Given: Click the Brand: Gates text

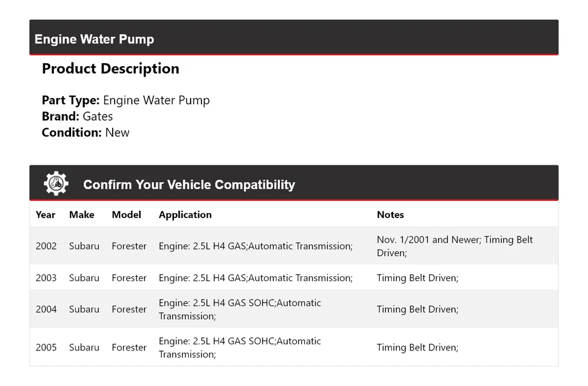Looking at the screenshot, I should (77, 116).
